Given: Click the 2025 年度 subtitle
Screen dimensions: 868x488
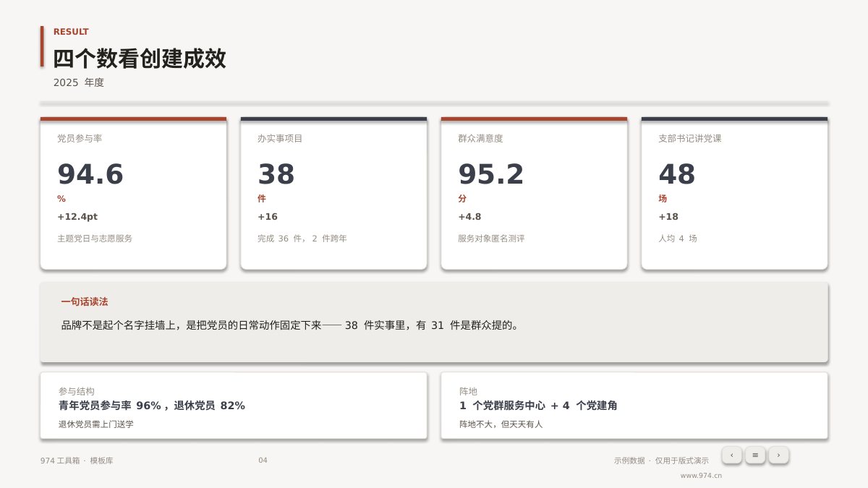Looking at the screenshot, I should pos(79,82).
